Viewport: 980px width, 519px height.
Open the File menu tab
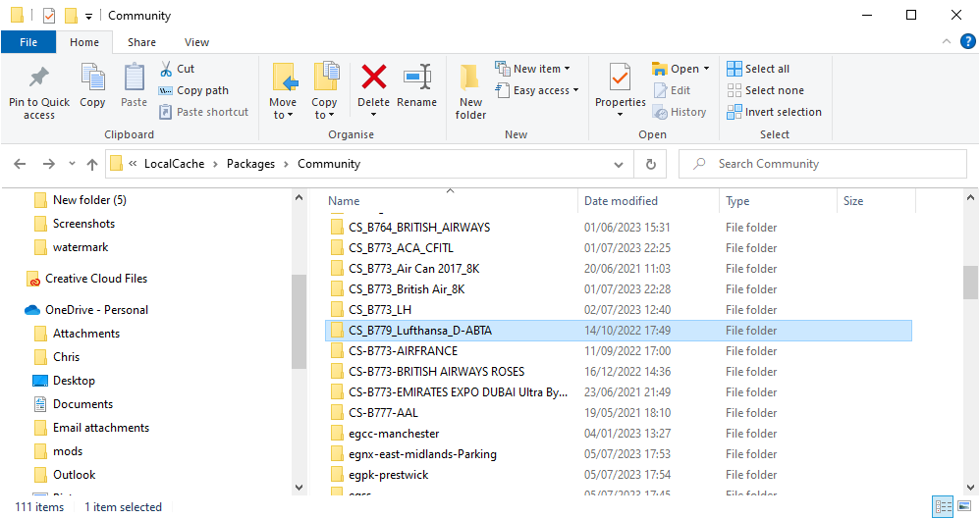tap(28, 42)
